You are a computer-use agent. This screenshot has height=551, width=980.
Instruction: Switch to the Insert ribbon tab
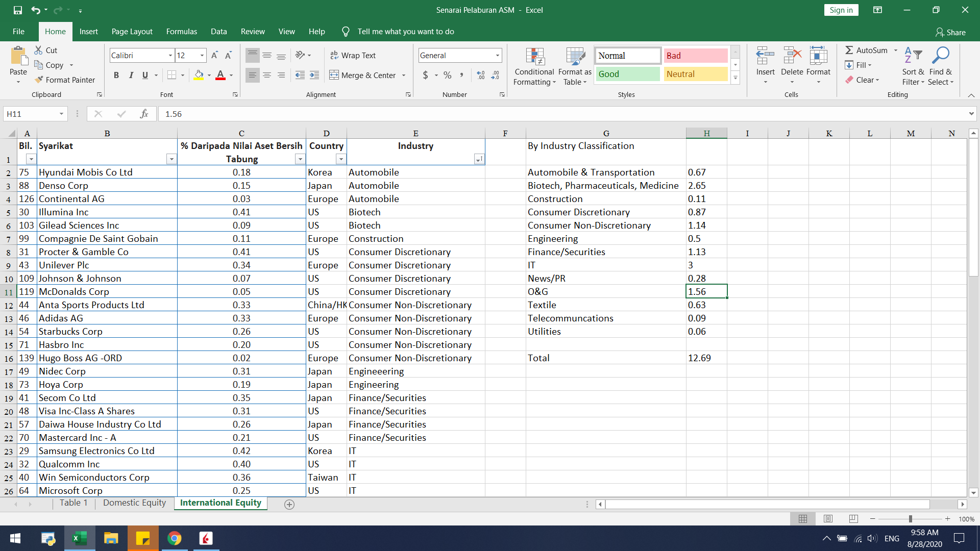(88, 32)
